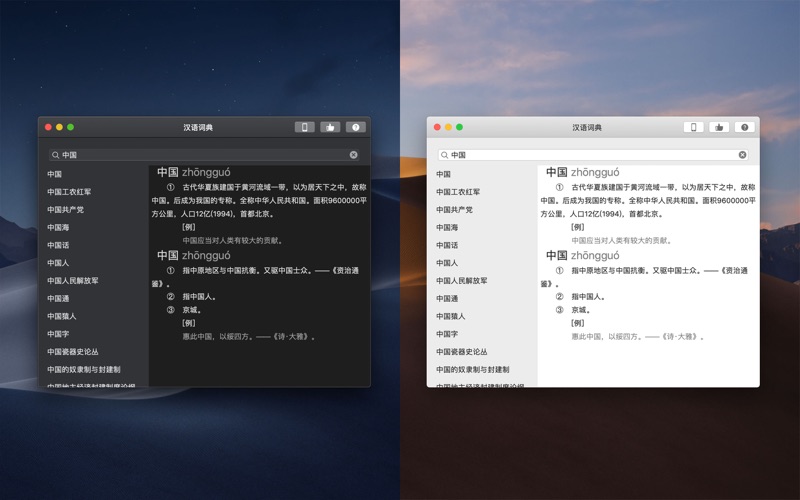
Task: Open help question icon in dark window
Action: pyautogui.click(x=356, y=127)
